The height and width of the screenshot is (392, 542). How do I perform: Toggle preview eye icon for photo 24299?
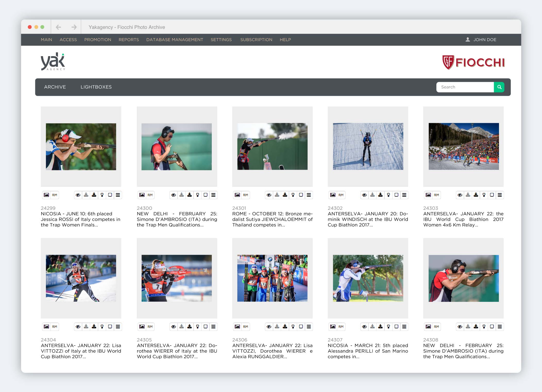coord(78,195)
